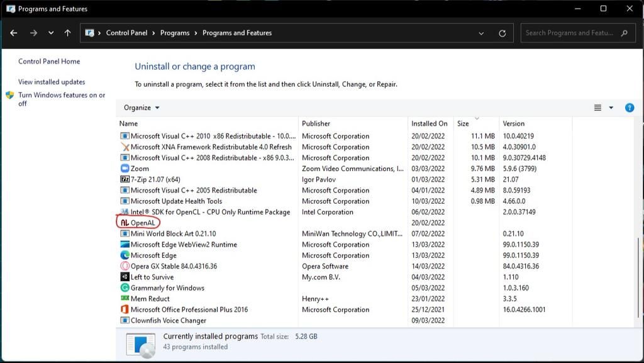Expand the view options dropdown arrow
The height and width of the screenshot is (363, 644).
click(611, 108)
